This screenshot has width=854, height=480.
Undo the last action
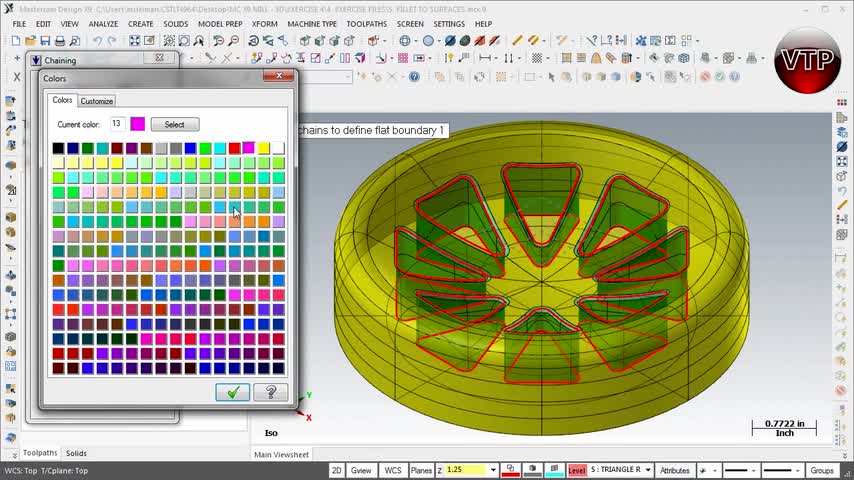click(97, 41)
